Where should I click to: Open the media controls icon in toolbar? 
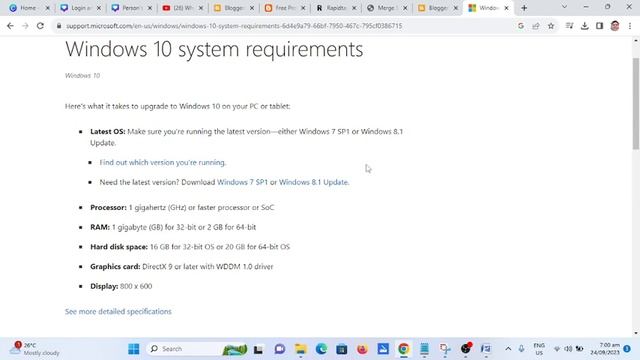coord(569,26)
